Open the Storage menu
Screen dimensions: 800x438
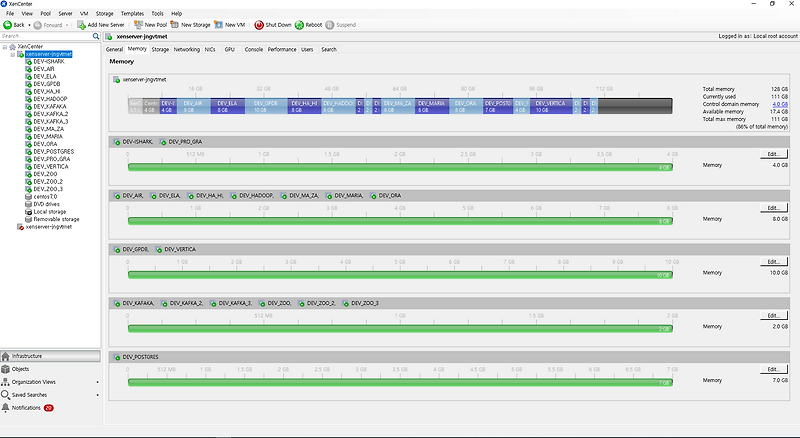105,14
